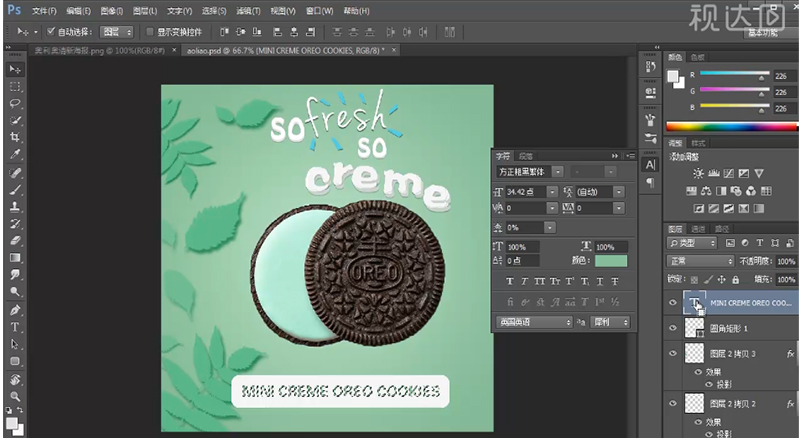This screenshot has width=800, height=438.
Task: Select the Quick Selection tool
Action: (15, 120)
